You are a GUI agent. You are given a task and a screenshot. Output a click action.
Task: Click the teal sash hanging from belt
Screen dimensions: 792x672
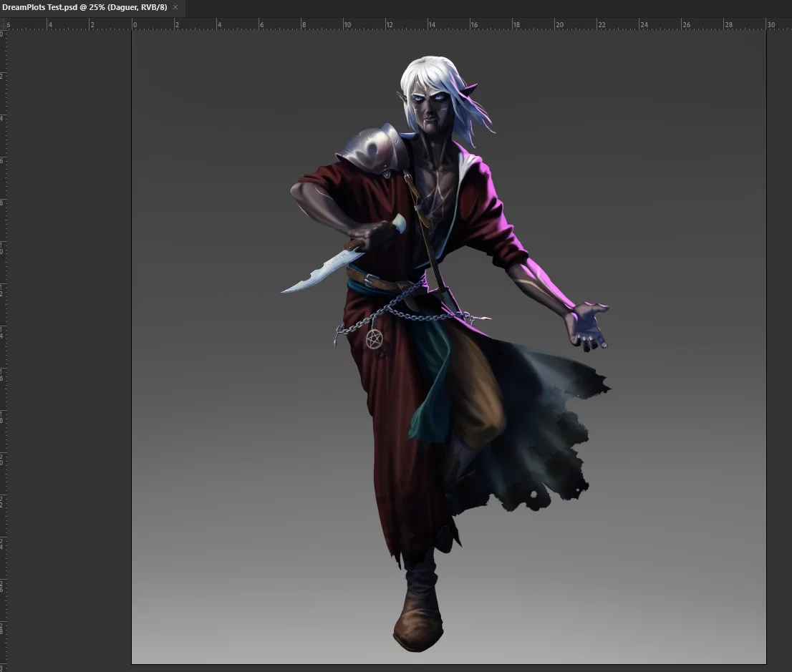tap(430, 386)
